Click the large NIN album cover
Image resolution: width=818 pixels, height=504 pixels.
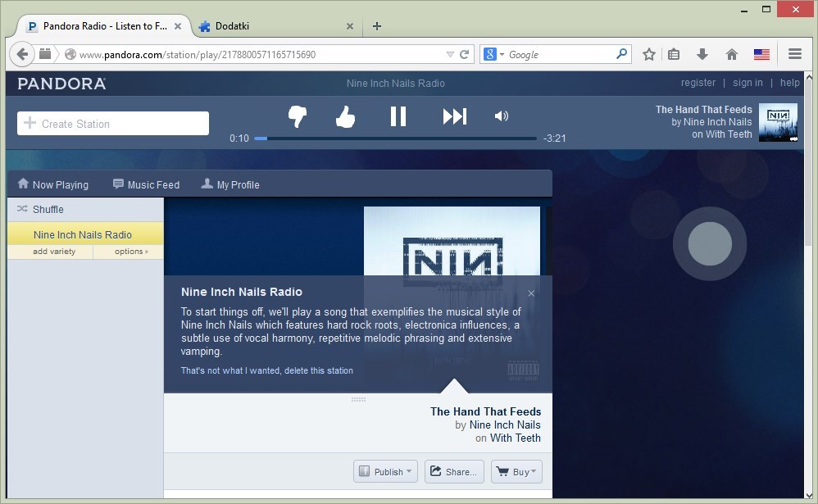coord(452,241)
